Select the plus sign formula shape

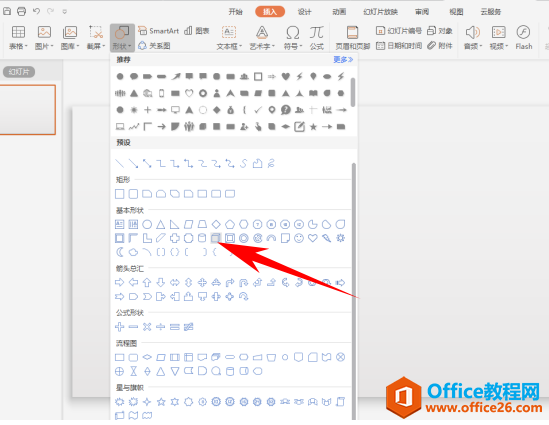[119, 327]
